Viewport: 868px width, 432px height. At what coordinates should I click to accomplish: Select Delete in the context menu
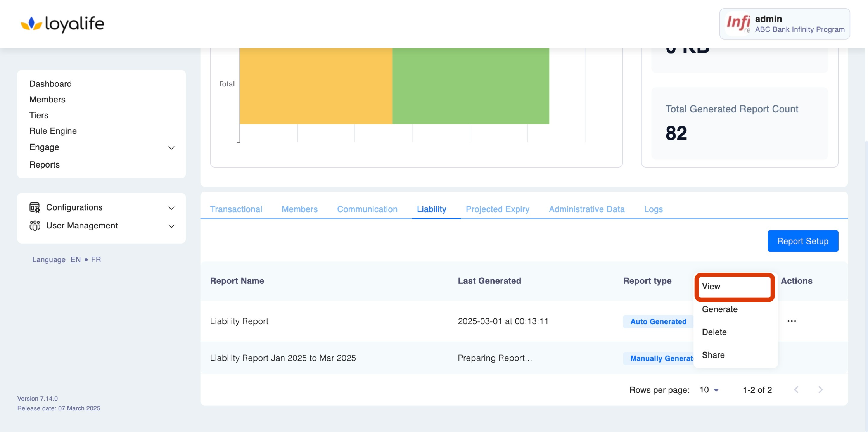click(714, 332)
